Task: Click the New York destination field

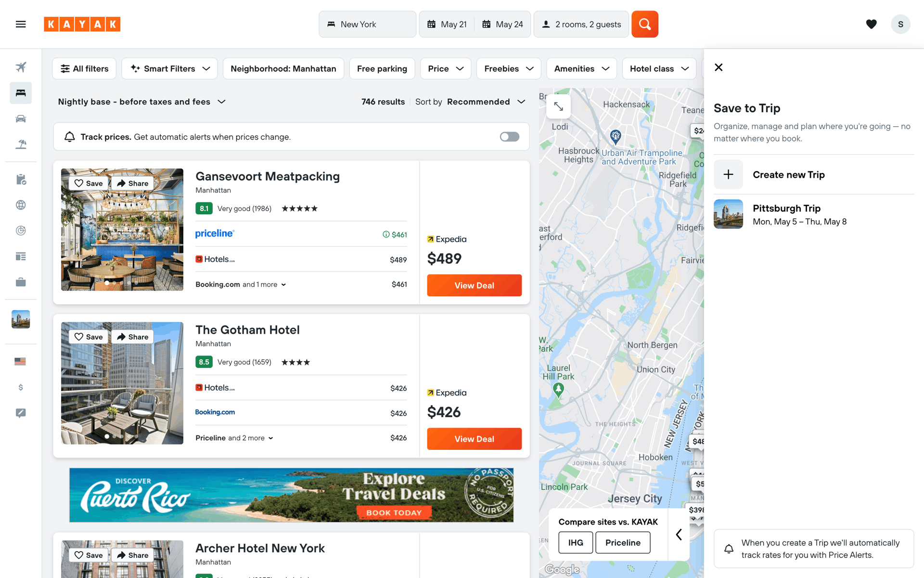Action: 367,24
